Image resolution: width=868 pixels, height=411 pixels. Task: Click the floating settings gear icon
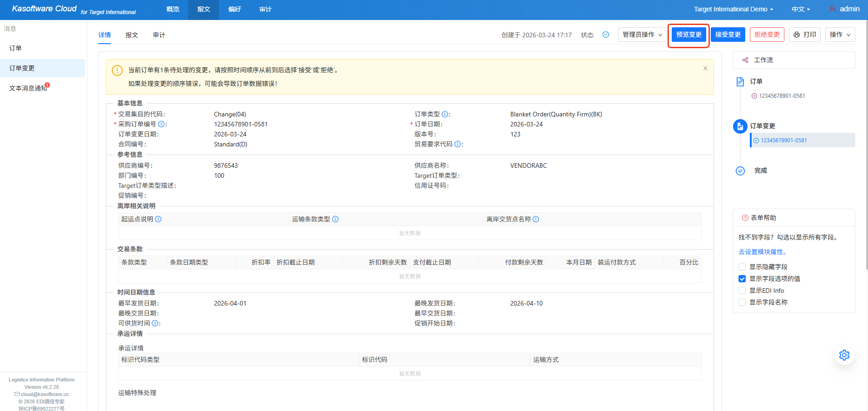pos(844,355)
